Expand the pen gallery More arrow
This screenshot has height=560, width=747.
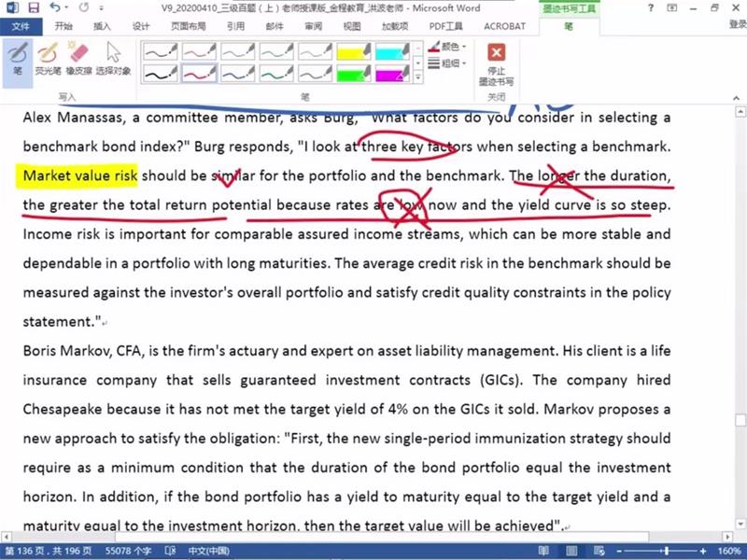coord(417,77)
